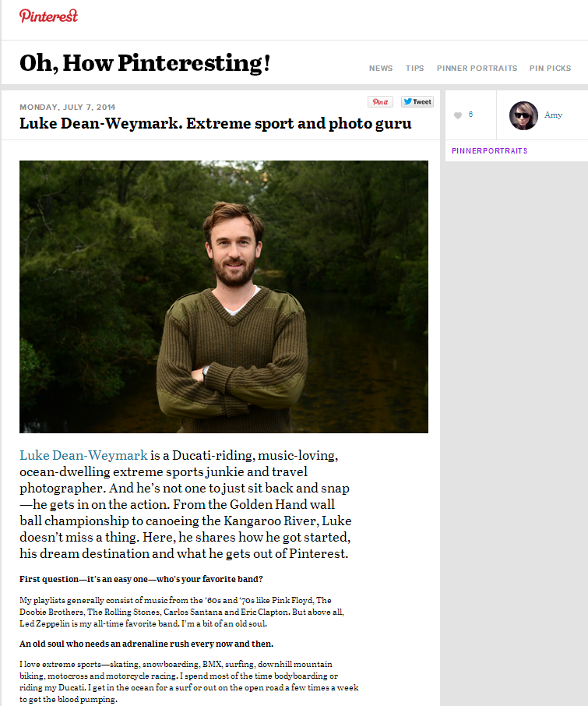Open the Tips menu item

pos(414,69)
